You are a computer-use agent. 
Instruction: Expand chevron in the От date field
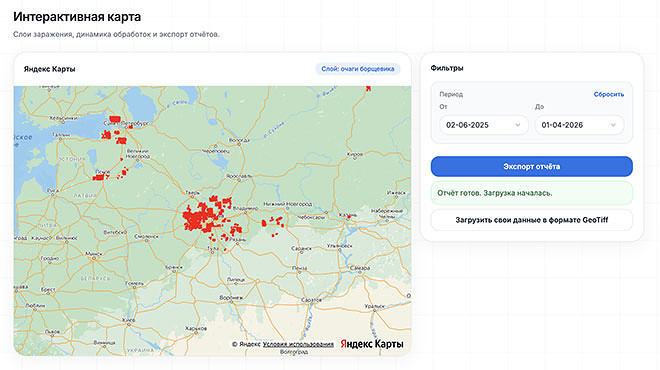click(x=518, y=125)
